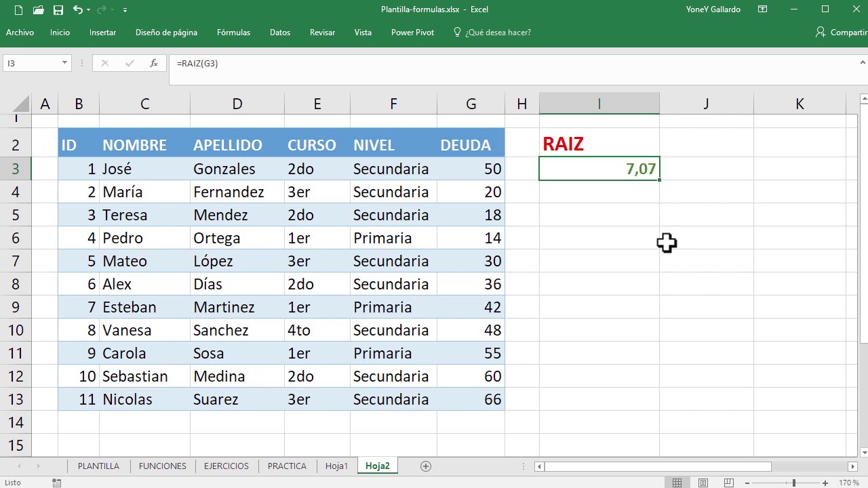This screenshot has width=868, height=488.
Task: Save the workbook with the floppy disk icon
Action: click(x=58, y=9)
